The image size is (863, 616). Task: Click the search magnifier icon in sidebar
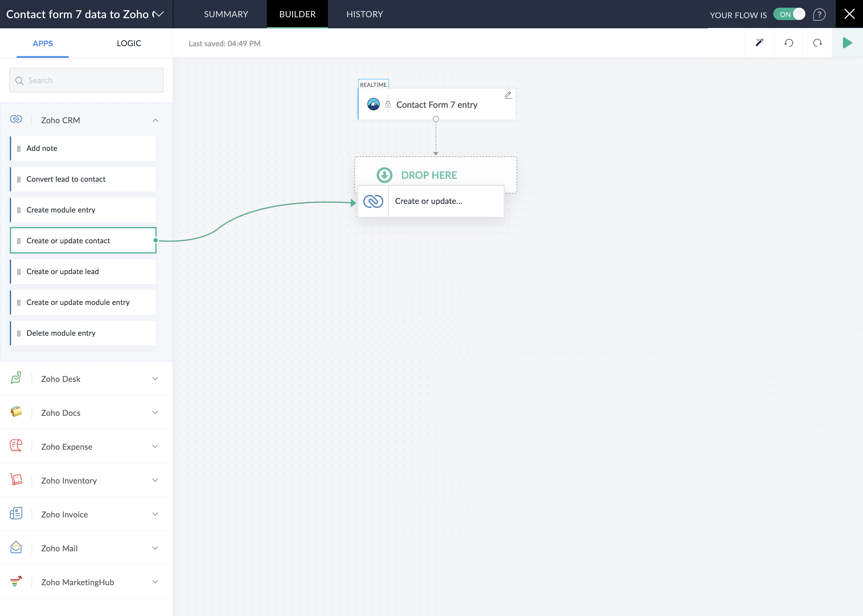(19, 80)
